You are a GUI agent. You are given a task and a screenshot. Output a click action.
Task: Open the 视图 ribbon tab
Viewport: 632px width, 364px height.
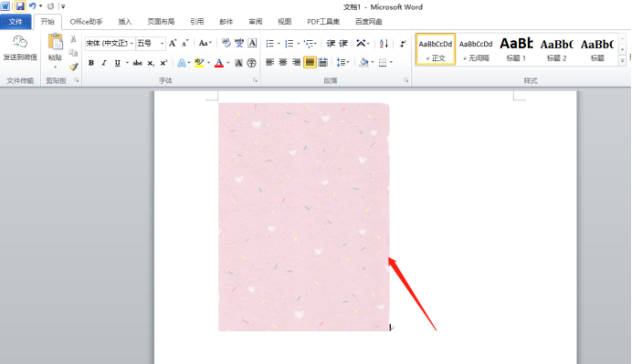(284, 21)
